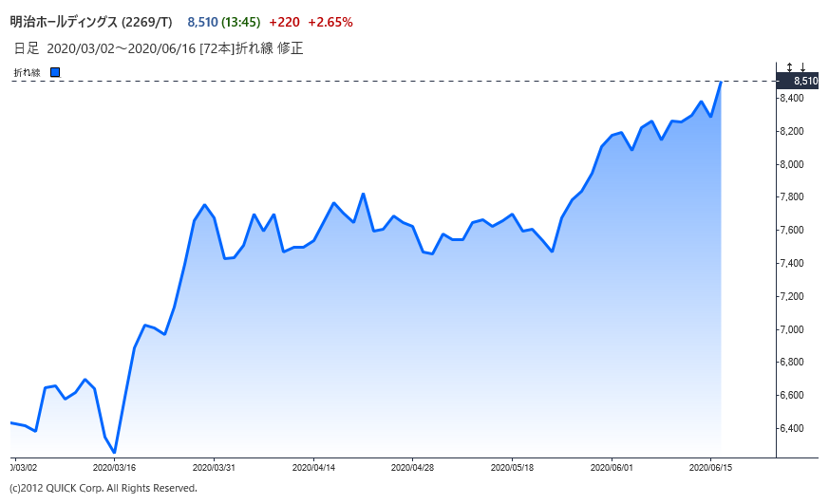Click the lowest chart point near 2020/03/16
The width and height of the screenshot is (829, 504).
[x=114, y=452]
